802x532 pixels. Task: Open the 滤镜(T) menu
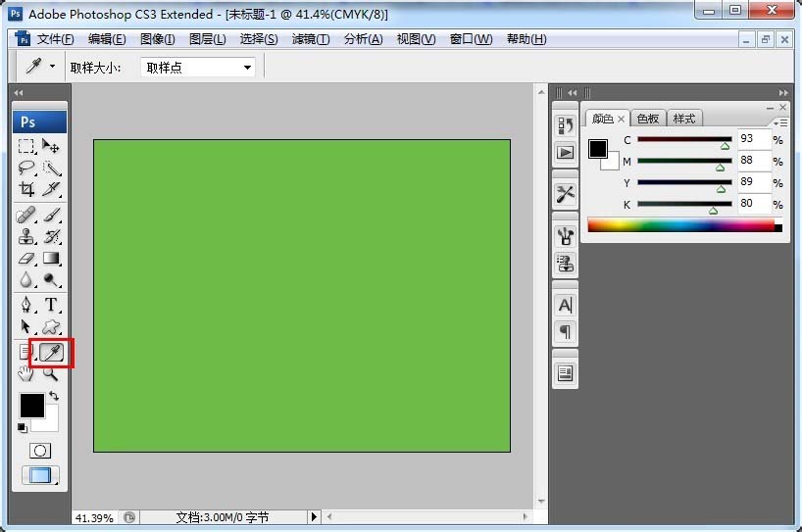click(x=311, y=39)
